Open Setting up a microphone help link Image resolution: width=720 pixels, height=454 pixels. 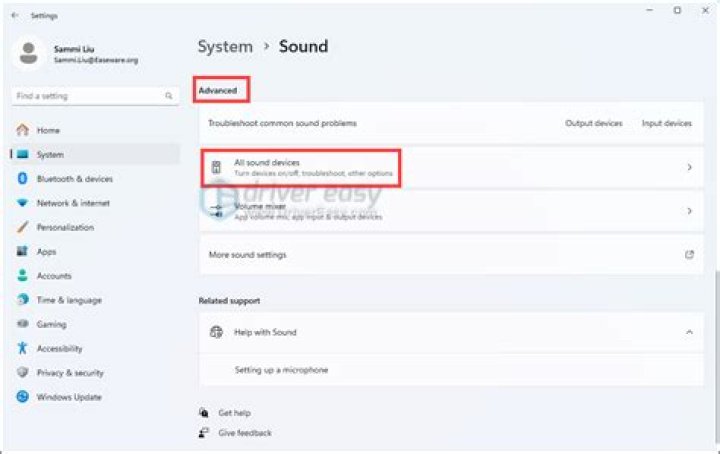click(x=281, y=370)
